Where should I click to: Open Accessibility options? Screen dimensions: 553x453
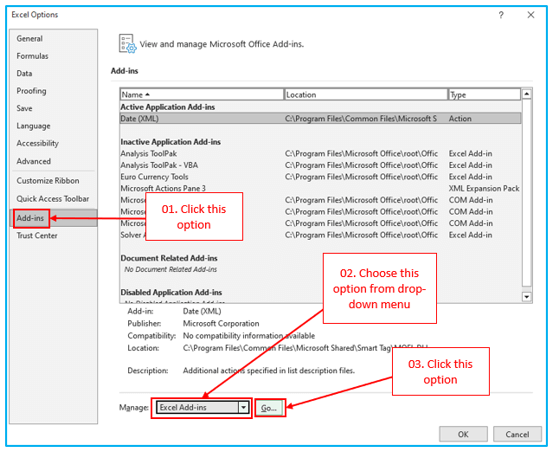click(37, 143)
